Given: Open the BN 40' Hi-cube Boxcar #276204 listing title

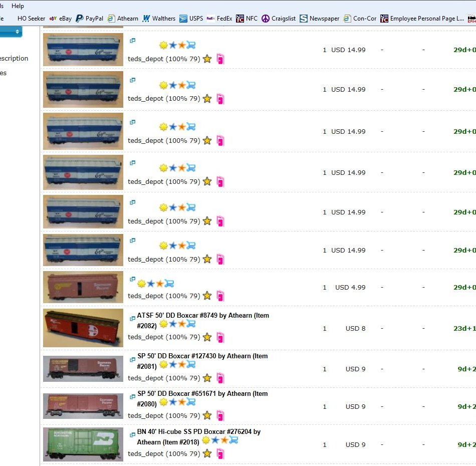Looking at the screenshot, I should [198, 436].
